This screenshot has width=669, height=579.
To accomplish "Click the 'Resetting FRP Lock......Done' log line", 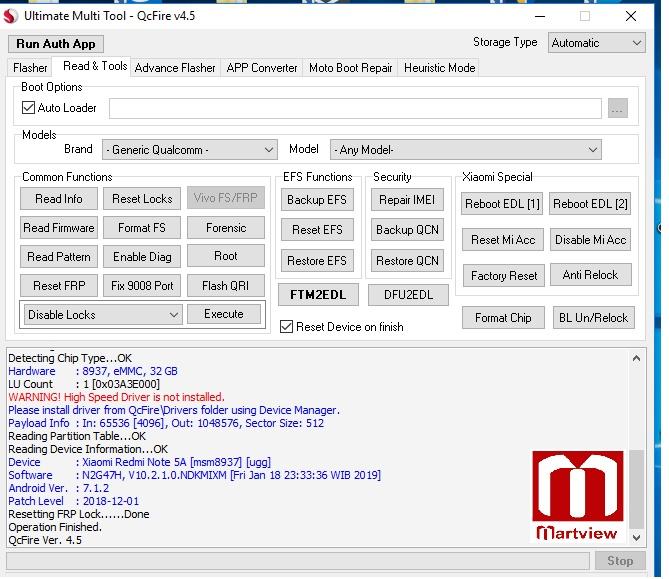I will (x=79, y=514).
